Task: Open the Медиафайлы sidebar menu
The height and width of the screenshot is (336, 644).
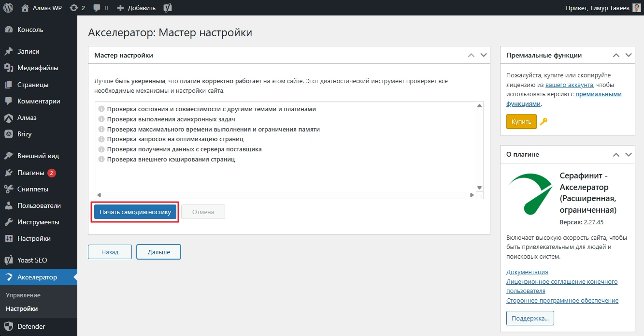Action: coord(38,68)
